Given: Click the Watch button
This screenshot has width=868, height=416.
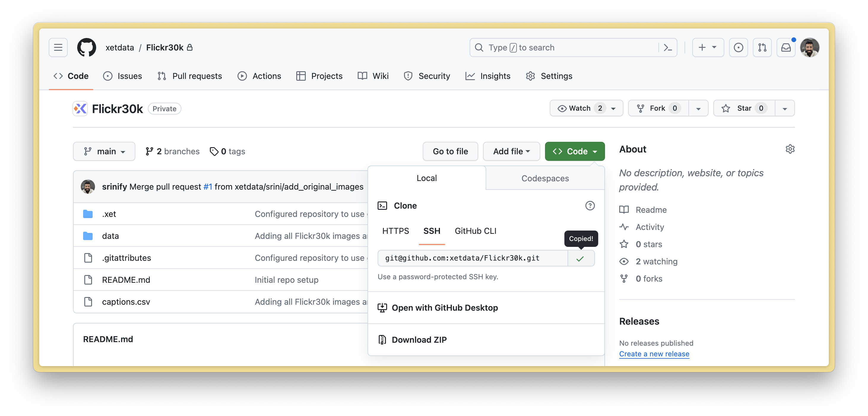Looking at the screenshot, I should click(x=579, y=108).
